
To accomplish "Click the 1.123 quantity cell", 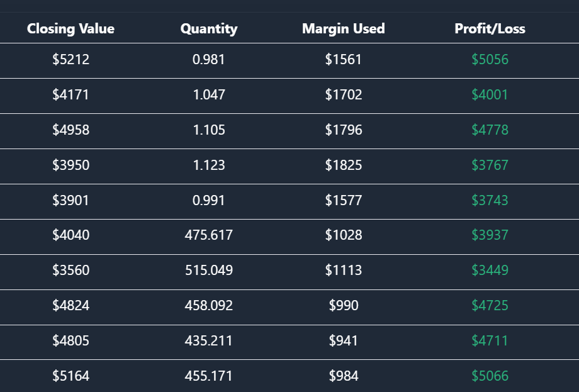I will click(209, 165).
